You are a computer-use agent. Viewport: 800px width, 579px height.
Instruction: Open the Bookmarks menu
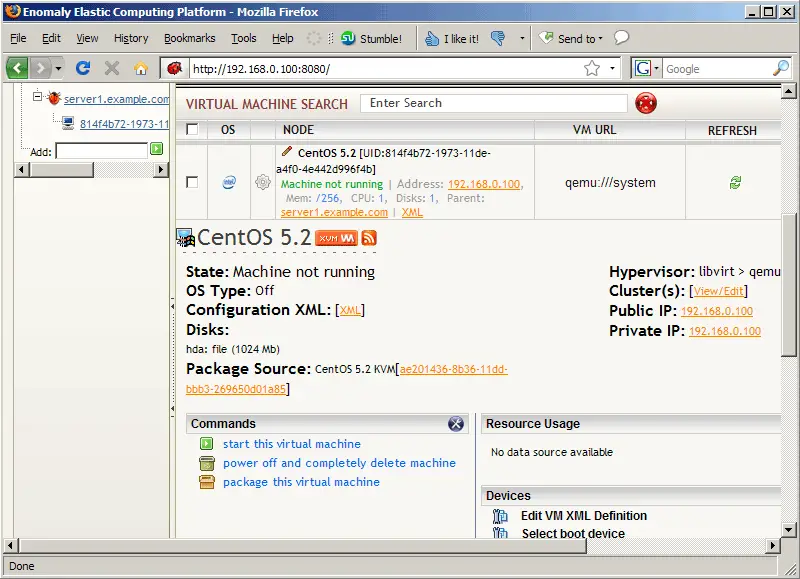tap(189, 38)
